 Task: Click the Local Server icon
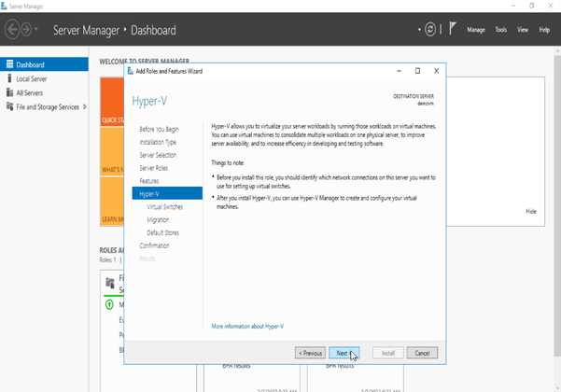(x=9, y=78)
